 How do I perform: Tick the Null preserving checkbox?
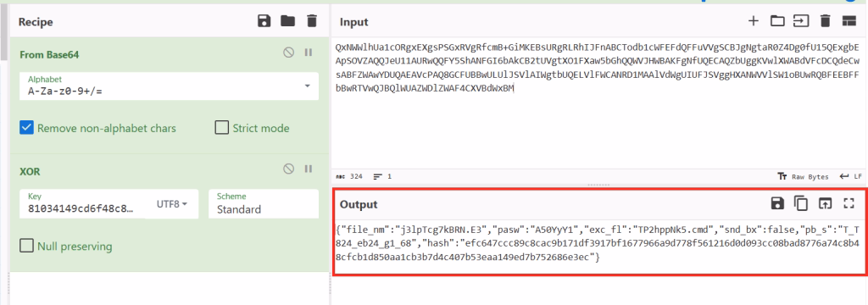pyautogui.click(x=26, y=246)
